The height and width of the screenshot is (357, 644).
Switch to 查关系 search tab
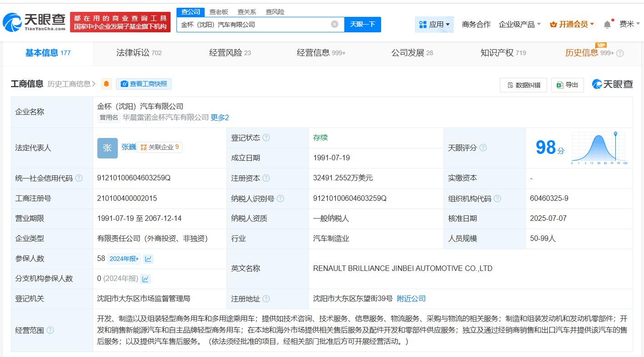pos(247,12)
